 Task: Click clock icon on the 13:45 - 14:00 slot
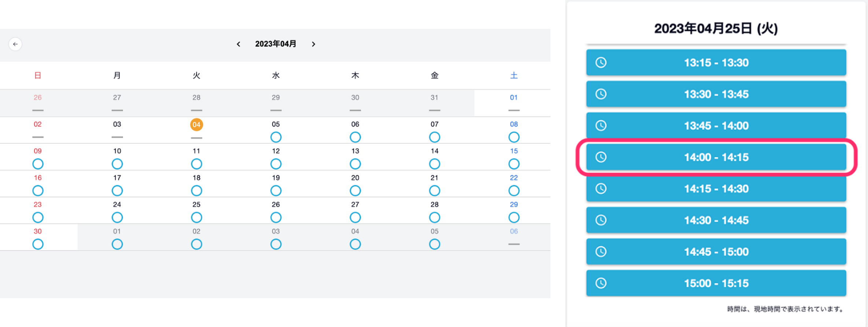[x=601, y=126]
